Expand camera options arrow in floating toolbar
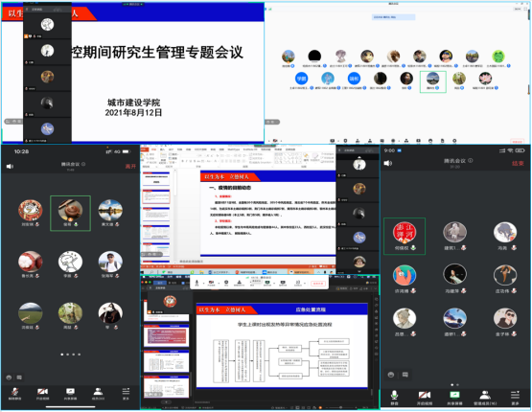The width and height of the screenshot is (532, 412). (x=219, y=283)
